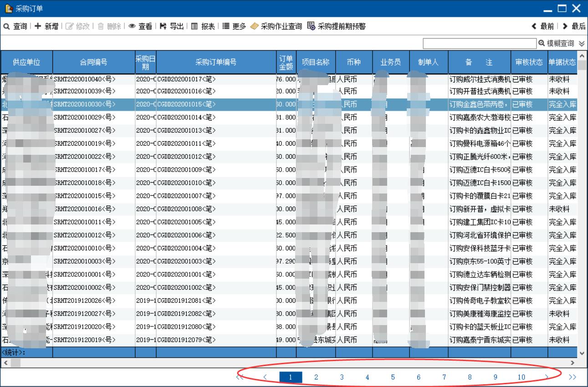
Task: Open the 报表 report view
Action: click(203, 26)
